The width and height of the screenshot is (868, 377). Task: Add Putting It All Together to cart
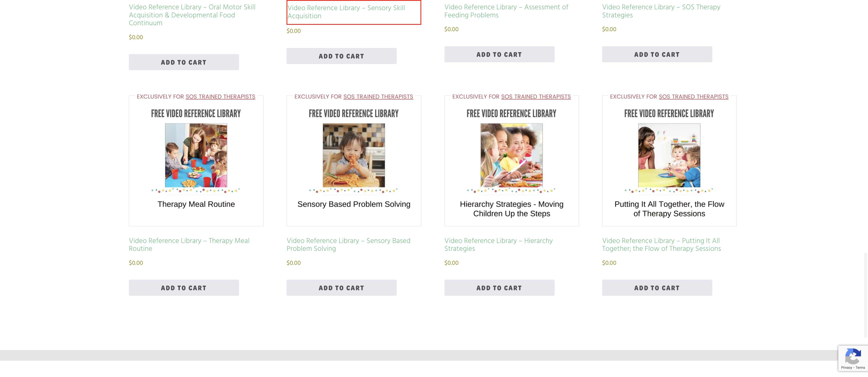coord(657,288)
